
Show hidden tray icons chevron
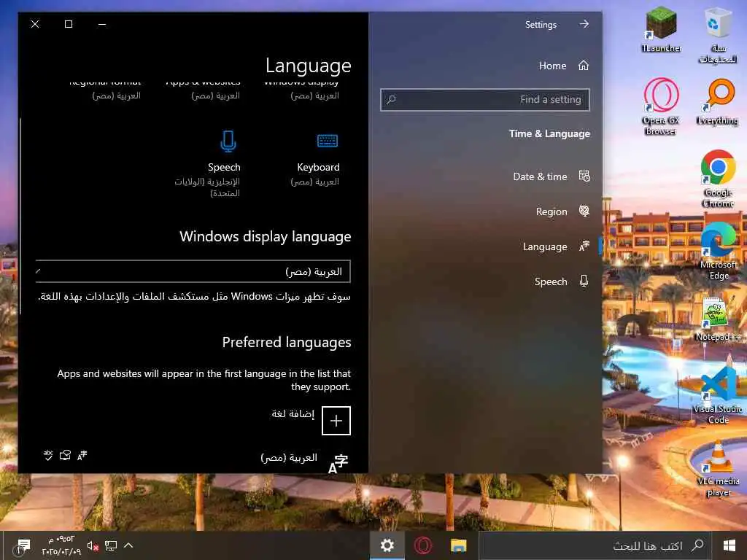128,545
